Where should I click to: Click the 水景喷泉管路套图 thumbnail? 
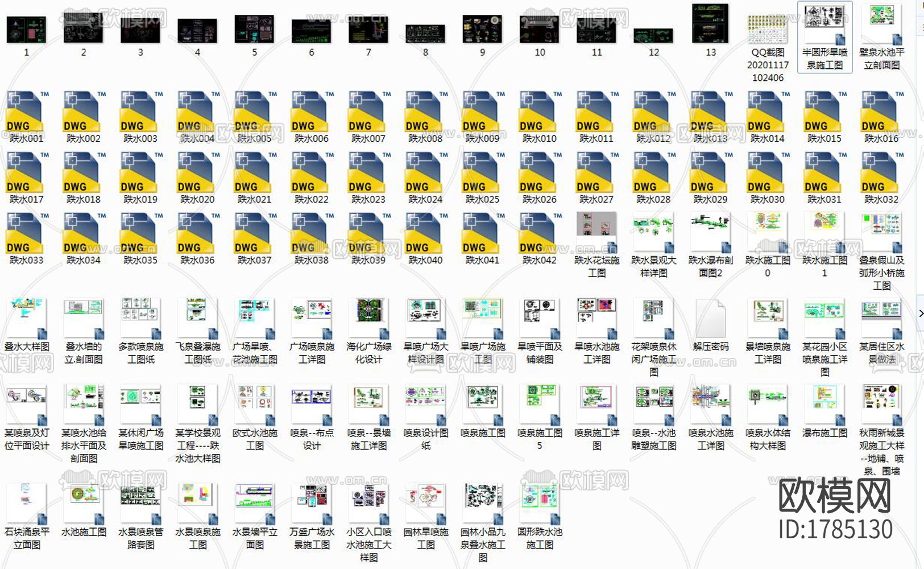click(x=140, y=504)
